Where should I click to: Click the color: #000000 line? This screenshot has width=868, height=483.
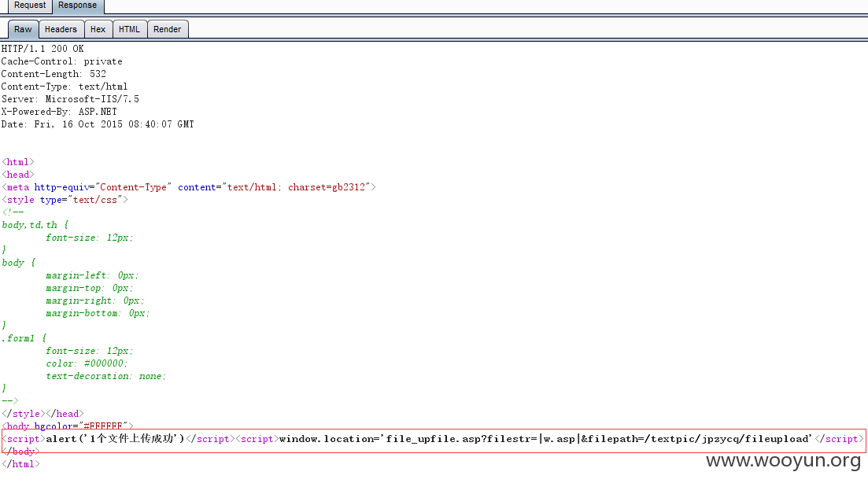tap(87, 363)
